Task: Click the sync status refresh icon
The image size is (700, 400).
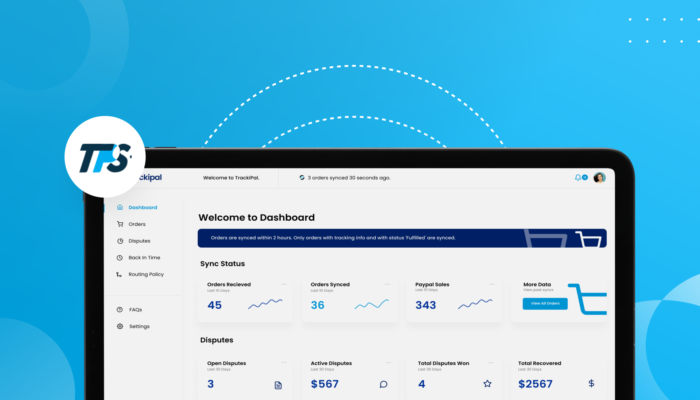Action: [302, 178]
